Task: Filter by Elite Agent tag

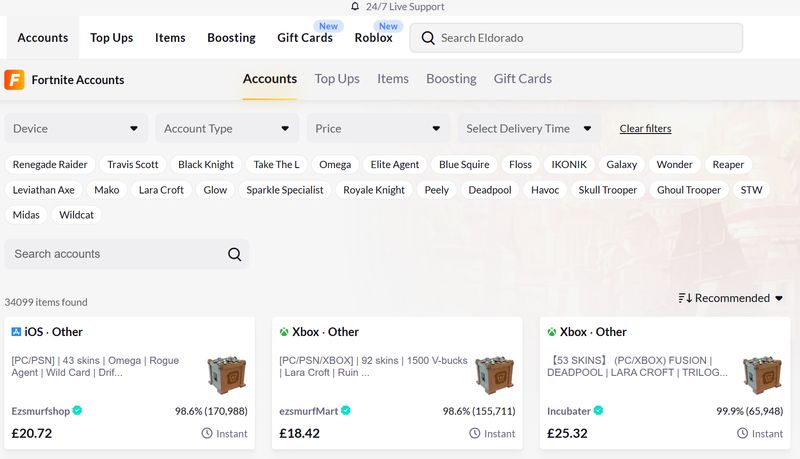Action: click(394, 164)
